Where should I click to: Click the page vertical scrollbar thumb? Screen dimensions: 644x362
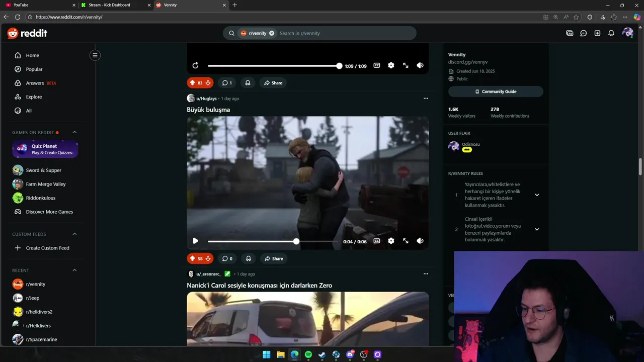640,166
